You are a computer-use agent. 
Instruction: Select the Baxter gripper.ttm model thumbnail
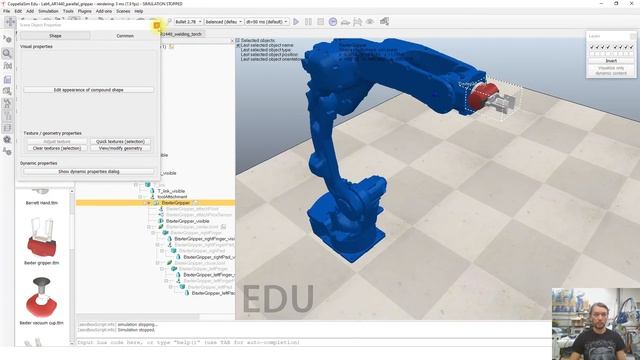point(42,238)
